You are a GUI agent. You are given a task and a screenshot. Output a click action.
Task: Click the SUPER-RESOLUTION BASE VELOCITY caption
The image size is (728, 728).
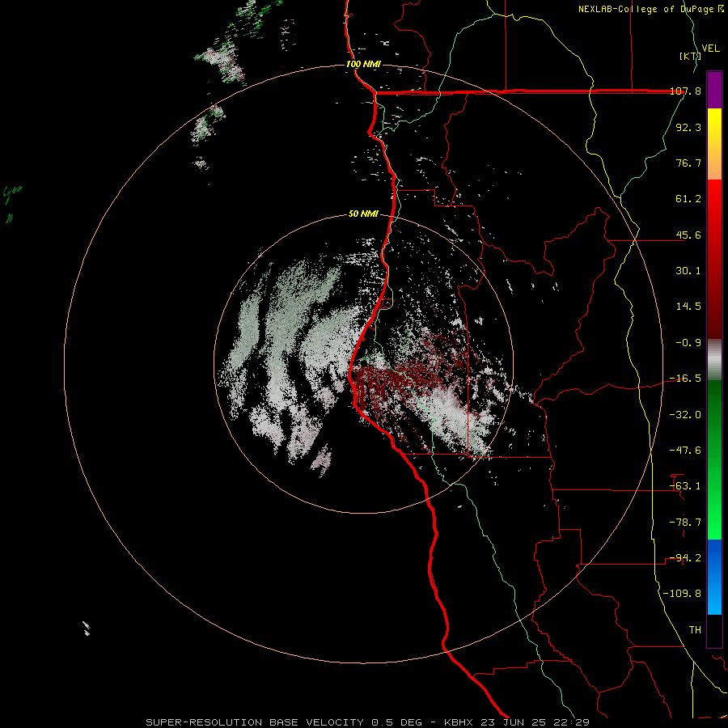tap(256, 722)
